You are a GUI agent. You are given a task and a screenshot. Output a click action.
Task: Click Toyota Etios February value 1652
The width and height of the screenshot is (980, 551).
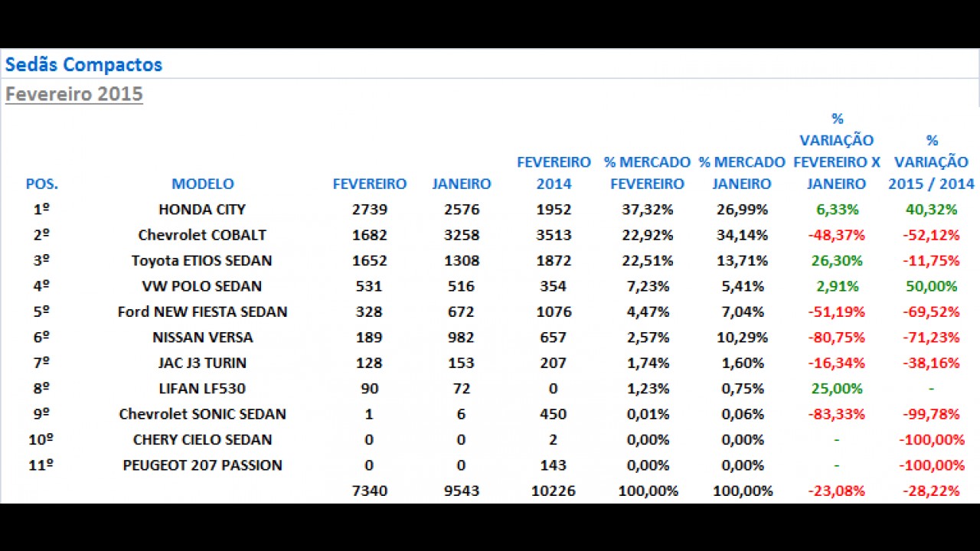click(x=370, y=261)
